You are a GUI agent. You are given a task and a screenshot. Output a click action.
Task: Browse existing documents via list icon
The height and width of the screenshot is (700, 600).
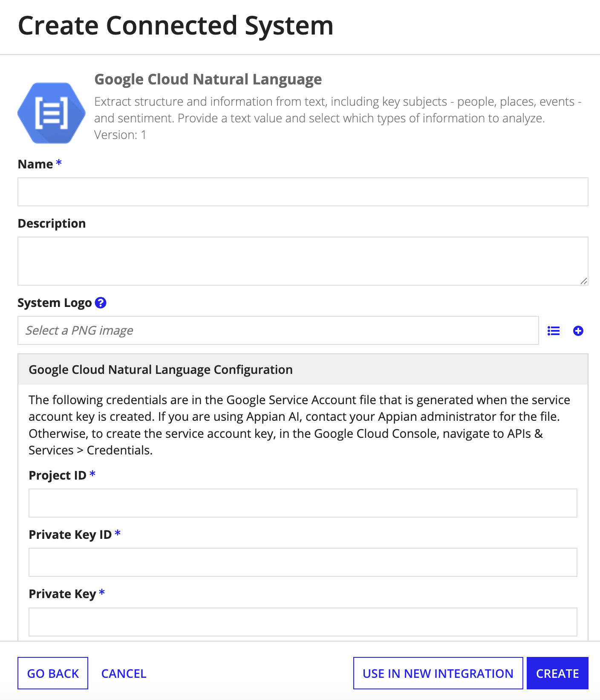(554, 331)
